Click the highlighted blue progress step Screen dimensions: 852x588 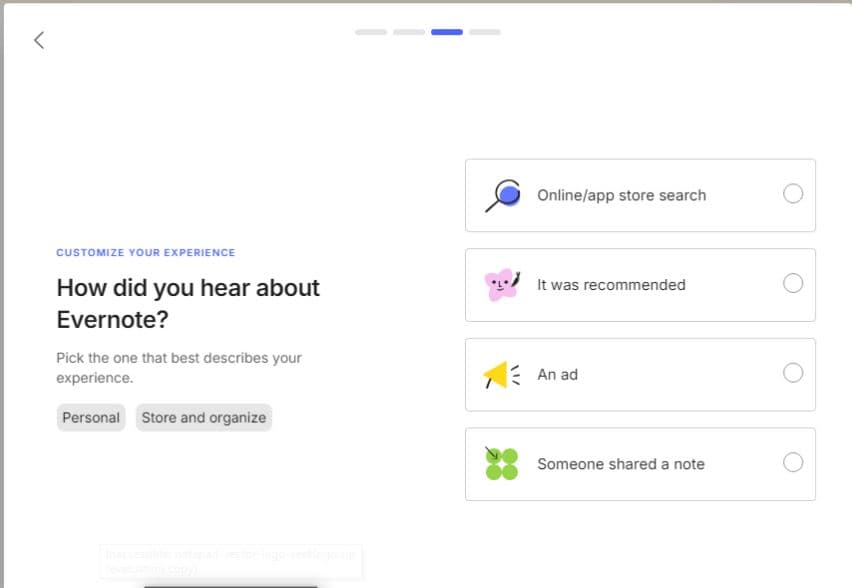[447, 32]
